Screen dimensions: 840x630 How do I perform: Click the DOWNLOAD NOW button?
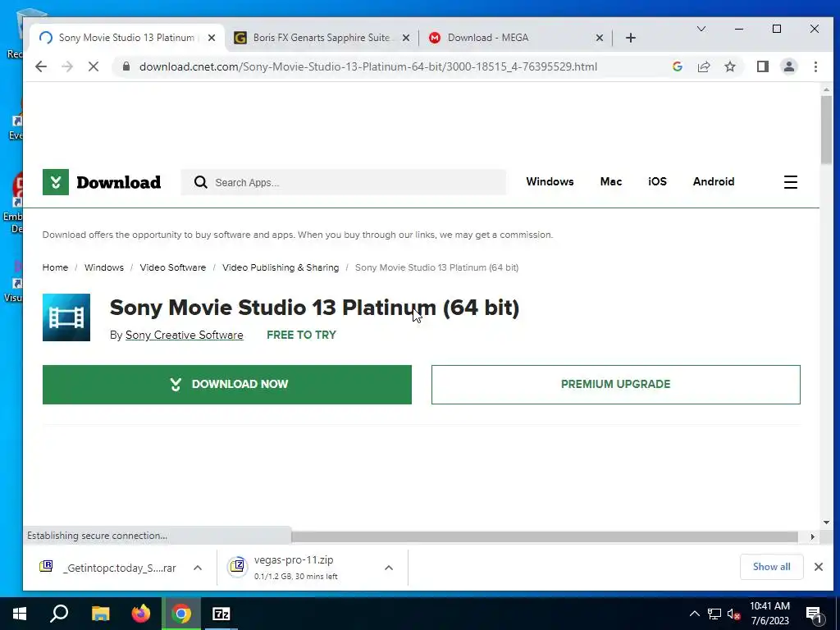tap(227, 385)
